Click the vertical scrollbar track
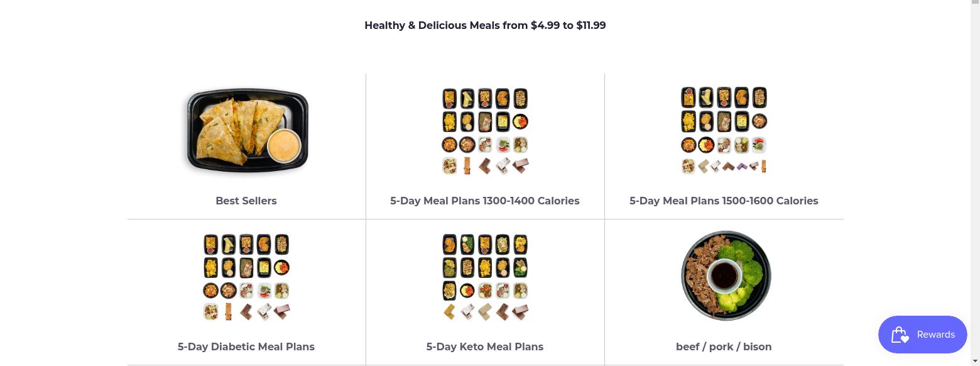The width and height of the screenshot is (980, 366). (976, 189)
